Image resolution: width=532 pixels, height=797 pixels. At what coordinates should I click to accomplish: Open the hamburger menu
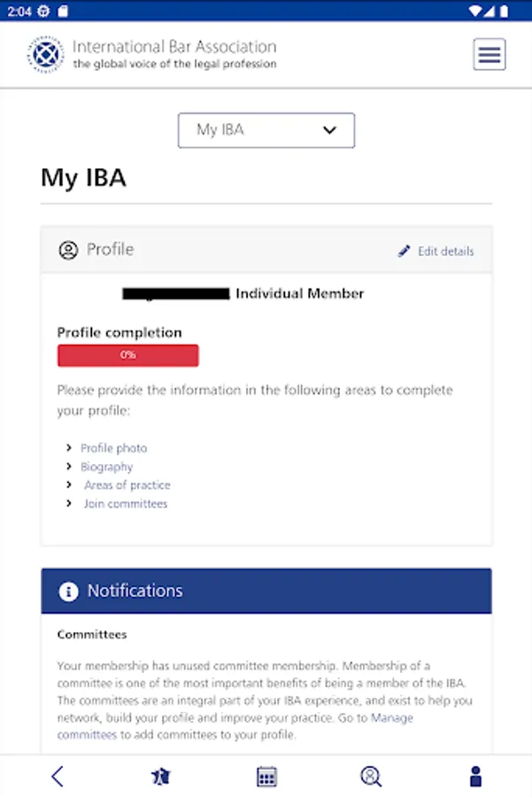coord(490,55)
